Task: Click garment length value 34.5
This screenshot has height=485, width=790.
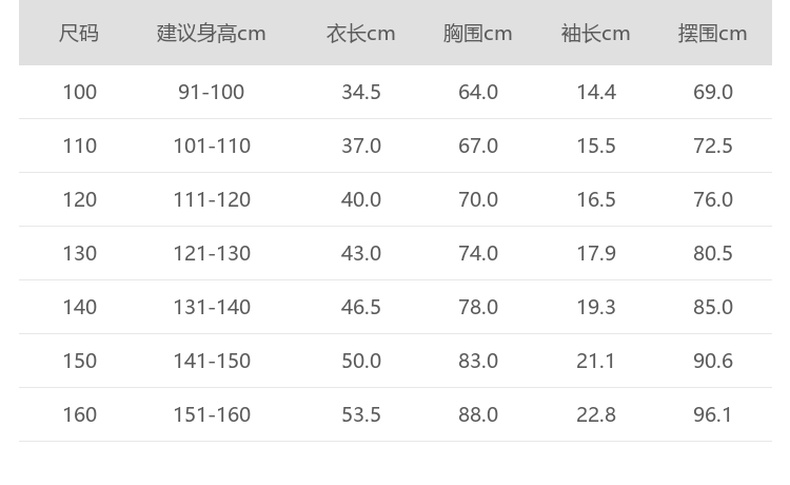Action: [361, 92]
